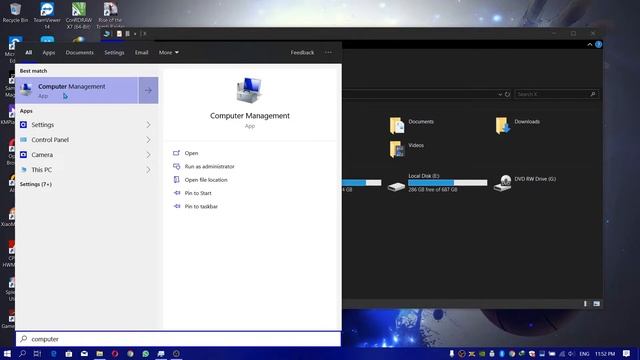
Task: Click the large Computer Management preview icon
Action: point(249,90)
